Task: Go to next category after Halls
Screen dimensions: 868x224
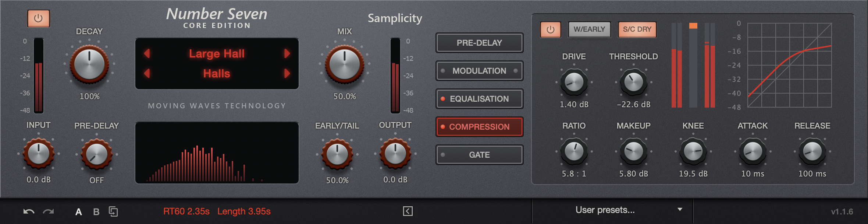Action: 287,73
